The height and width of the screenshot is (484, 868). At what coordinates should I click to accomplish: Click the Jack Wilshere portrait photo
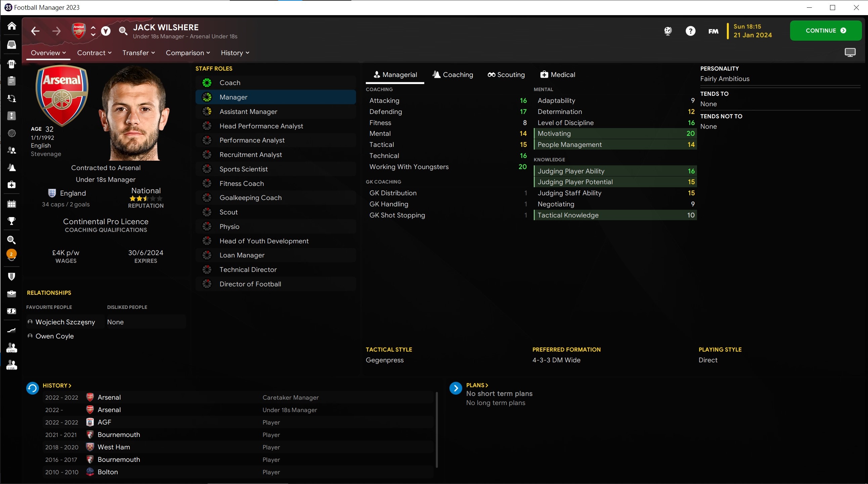coord(134,113)
